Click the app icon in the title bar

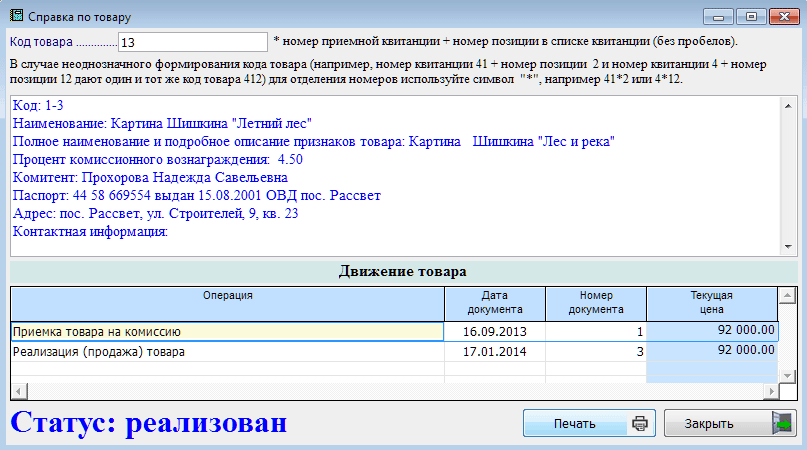coord(16,15)
